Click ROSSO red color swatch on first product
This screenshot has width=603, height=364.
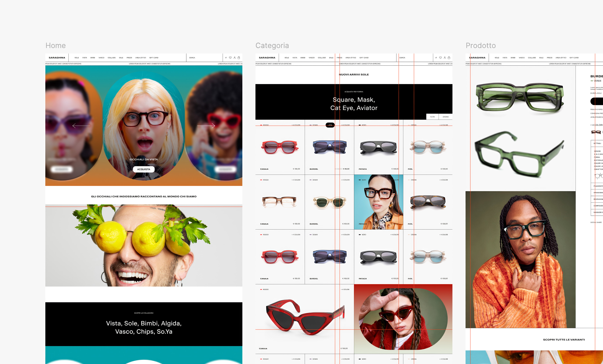(x=261, y=125)
